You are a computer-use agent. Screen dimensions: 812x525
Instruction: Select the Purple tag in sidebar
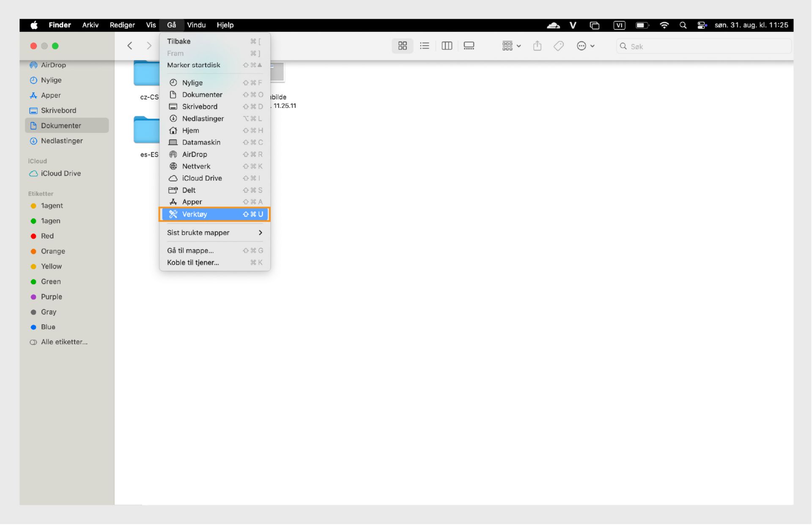click(51, 297)
